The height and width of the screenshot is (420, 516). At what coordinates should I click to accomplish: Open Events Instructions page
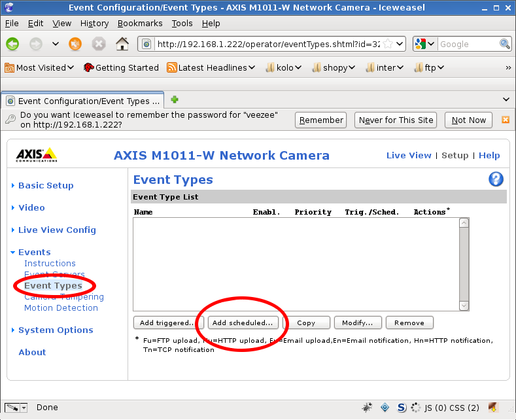point(50,264)
